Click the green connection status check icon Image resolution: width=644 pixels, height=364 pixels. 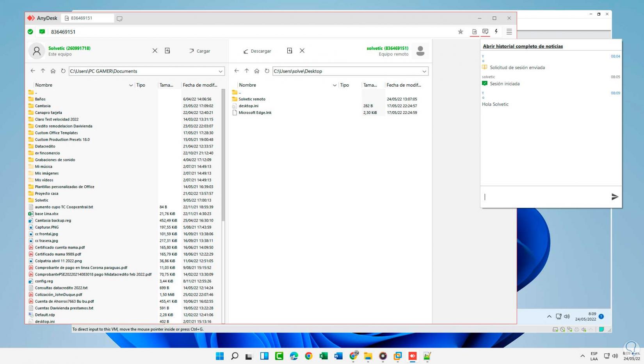click(x=30, y=32)
